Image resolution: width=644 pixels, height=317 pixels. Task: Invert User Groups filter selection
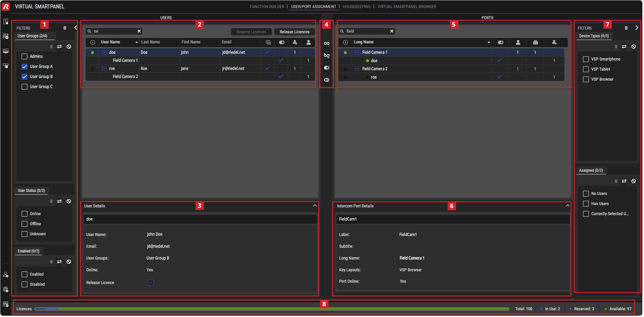click(x=59, y=47)
